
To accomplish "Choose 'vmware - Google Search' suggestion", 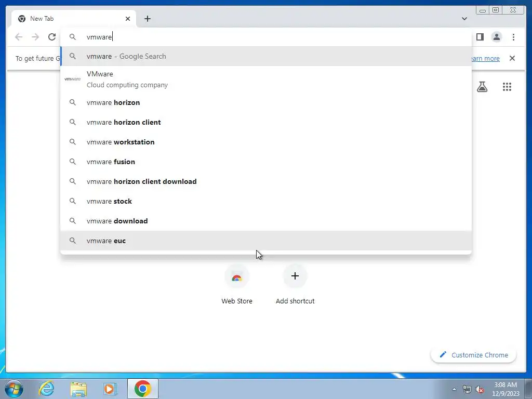I will click(266, 56).
